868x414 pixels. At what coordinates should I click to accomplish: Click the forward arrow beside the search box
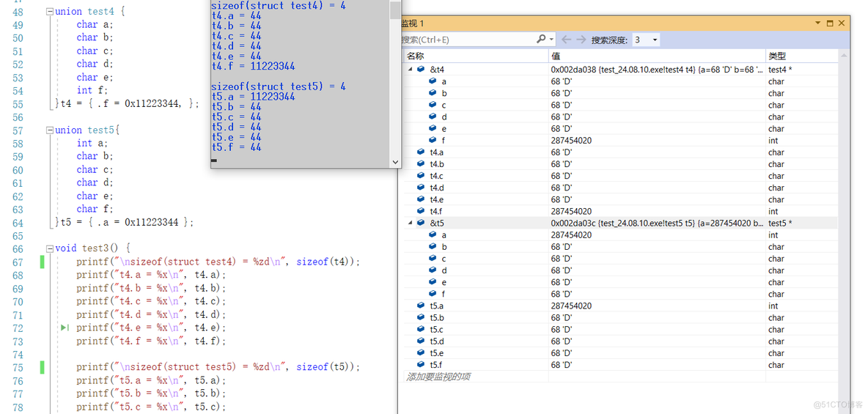coord(581,40)
